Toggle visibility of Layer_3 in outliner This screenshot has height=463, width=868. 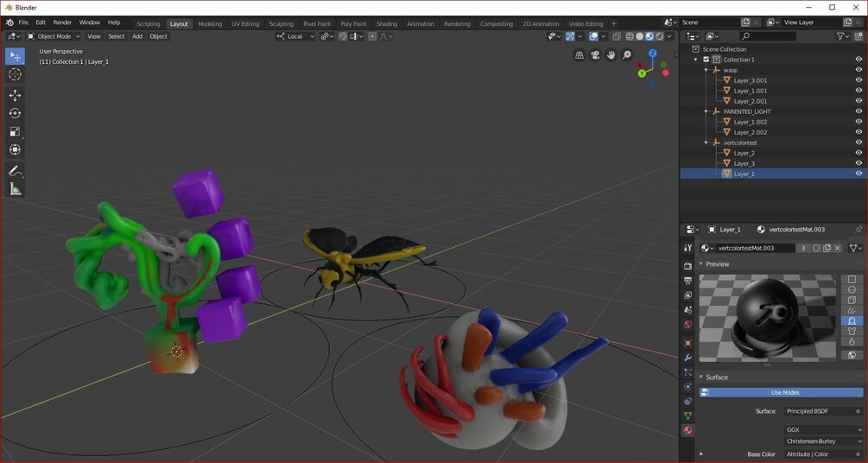click(858, 163)
